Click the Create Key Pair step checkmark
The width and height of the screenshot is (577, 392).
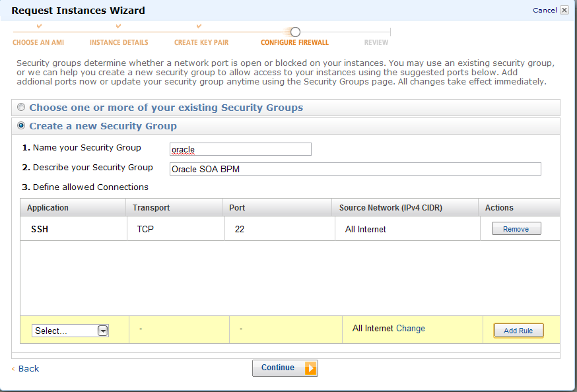pyautogui.click(x=199, y=26)
